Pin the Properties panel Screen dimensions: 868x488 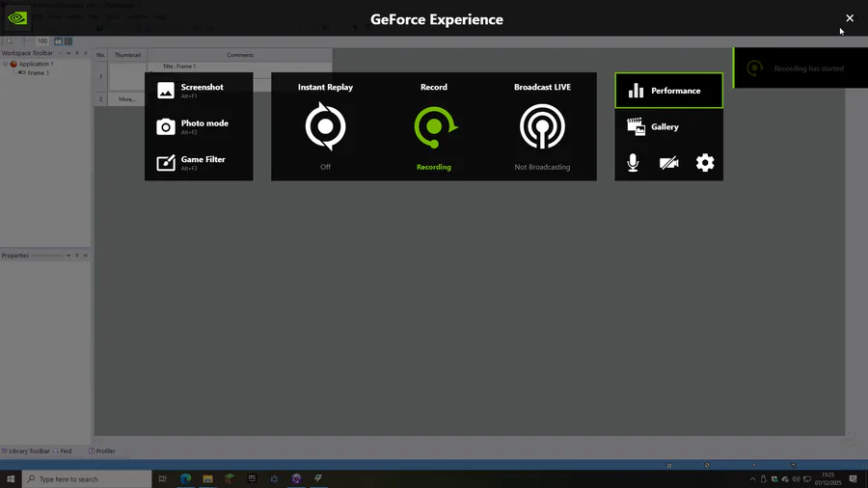pos(77,256)
